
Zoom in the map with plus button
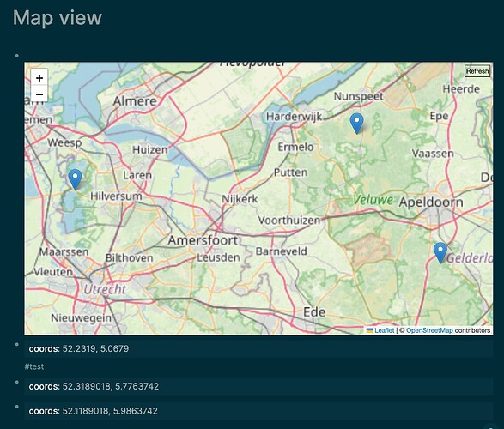(39, 78)
